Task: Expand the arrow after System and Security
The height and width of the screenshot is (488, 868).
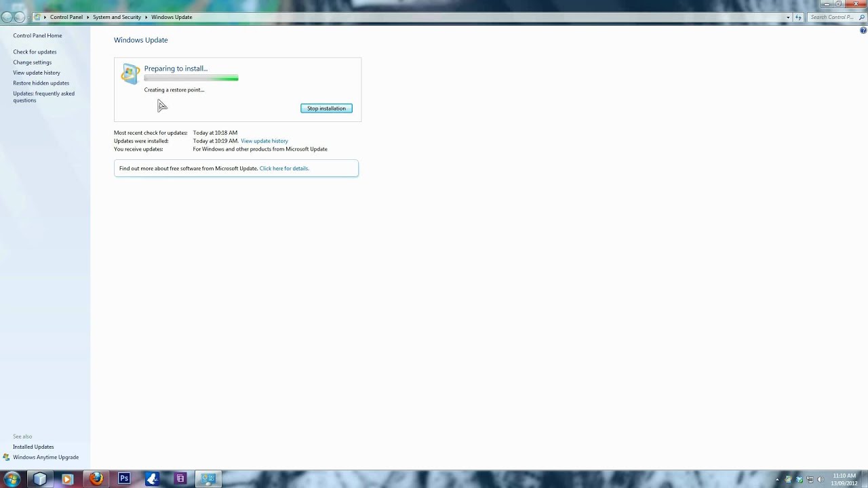Action: [x=146, y=17]
